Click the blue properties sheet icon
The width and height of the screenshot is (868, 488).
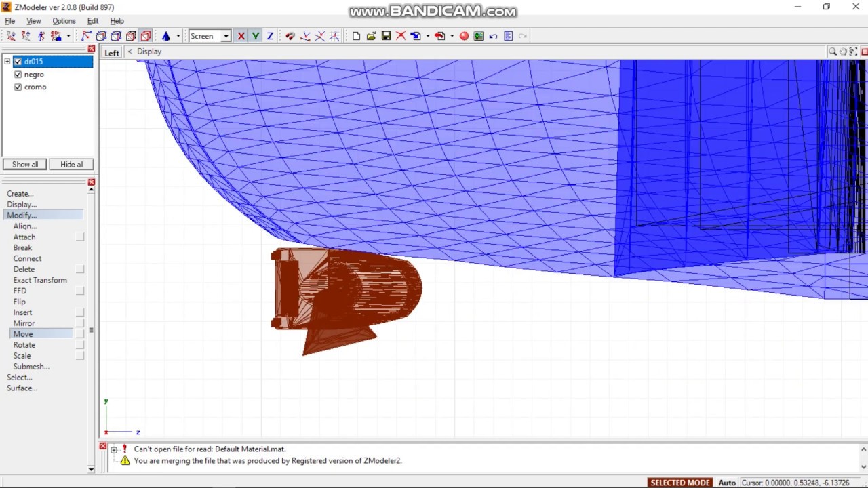[x=508, y=36]
